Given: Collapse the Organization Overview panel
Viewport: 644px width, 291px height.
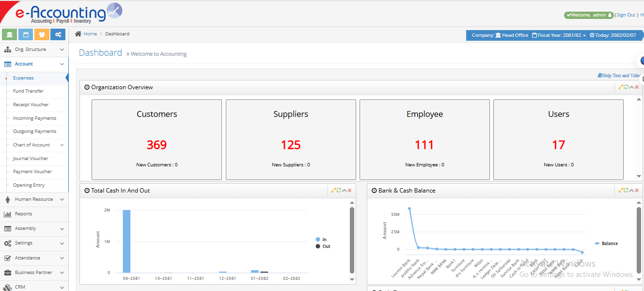Looking at the screenshot, I should [631, 87].
